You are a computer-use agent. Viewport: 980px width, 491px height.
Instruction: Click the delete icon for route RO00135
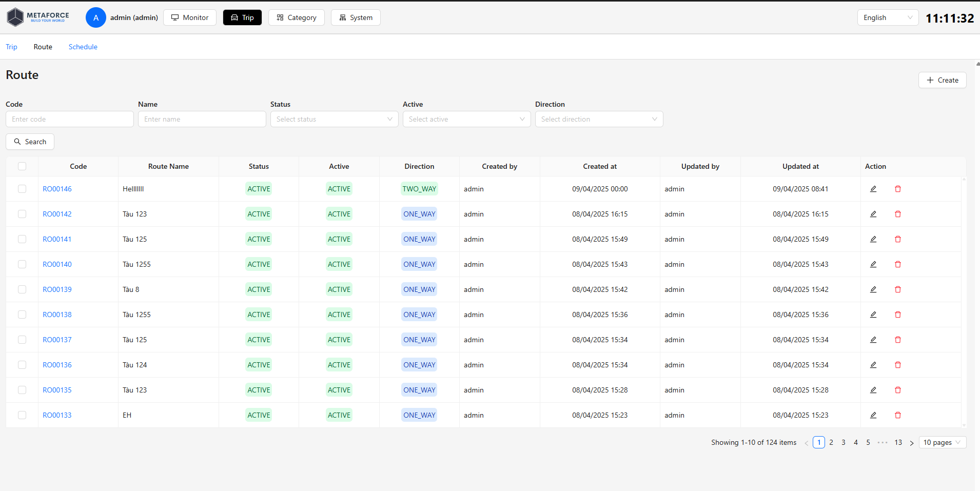(x=897, y=390)
